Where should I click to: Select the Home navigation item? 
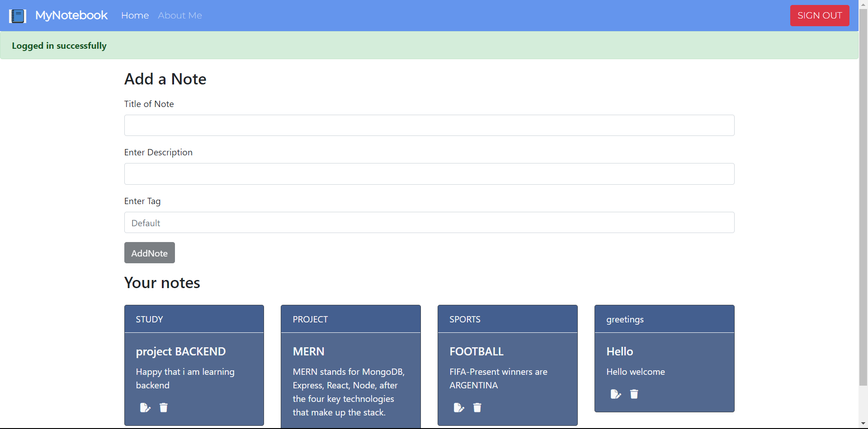tap(135, 15)
